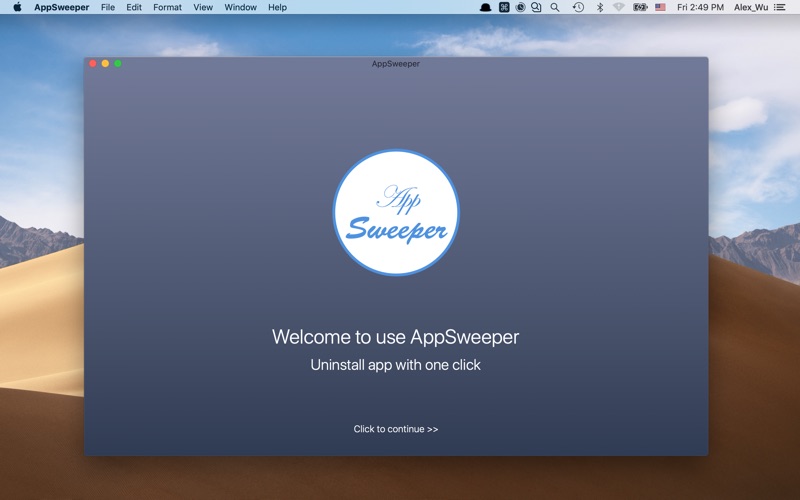The height and width of the screenshot is (500, 800).
Task: Click the Bluetooth status icon
Action: [x=600, y=7]
